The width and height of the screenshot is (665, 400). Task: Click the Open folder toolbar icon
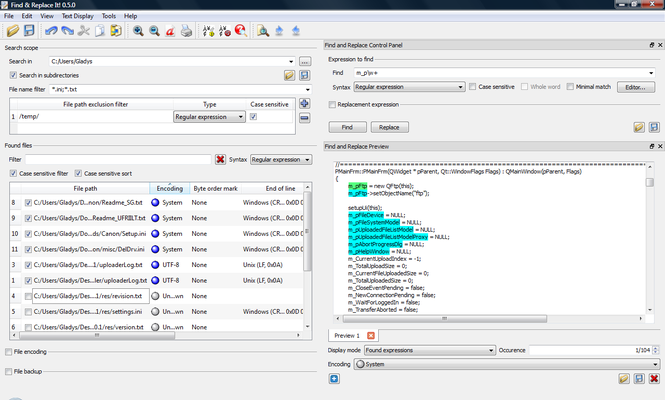13,31
